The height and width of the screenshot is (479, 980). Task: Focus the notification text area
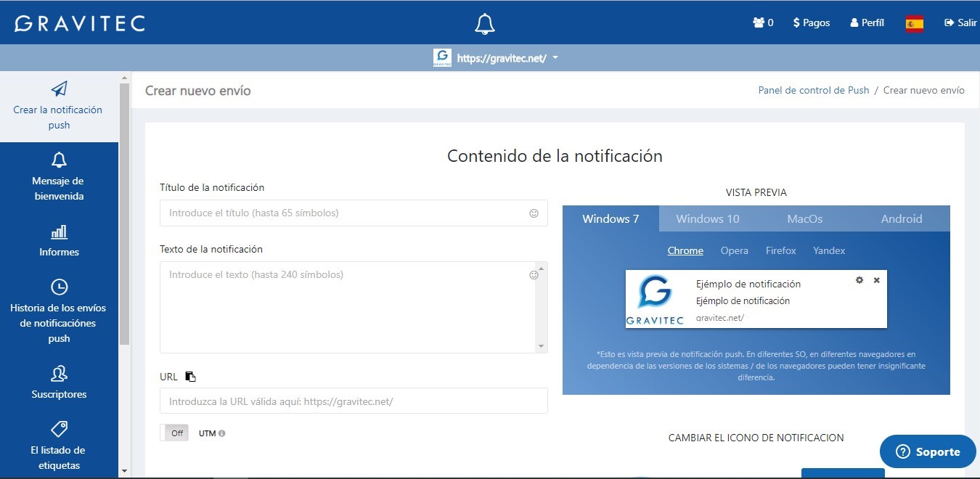pos(354,307)
